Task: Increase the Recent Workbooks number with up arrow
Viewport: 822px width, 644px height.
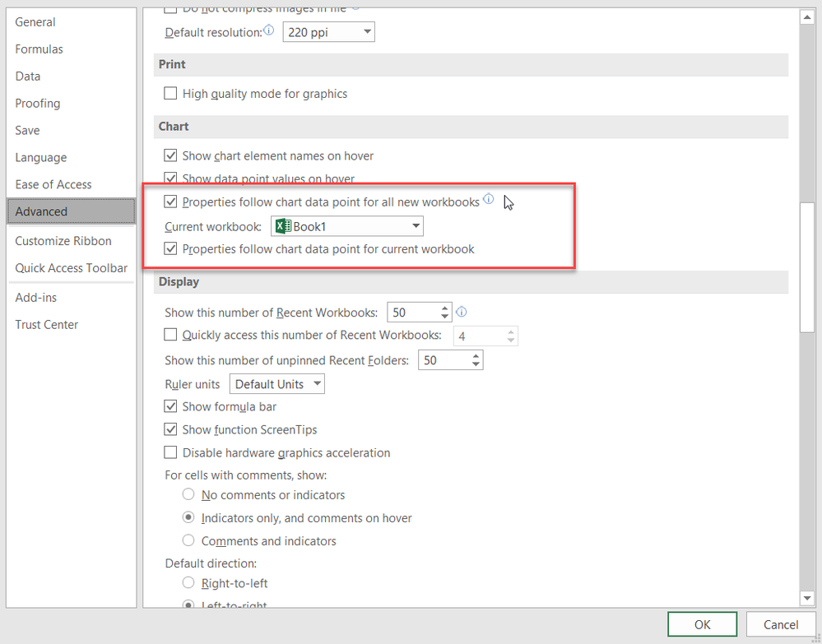Action: [444, 308]
